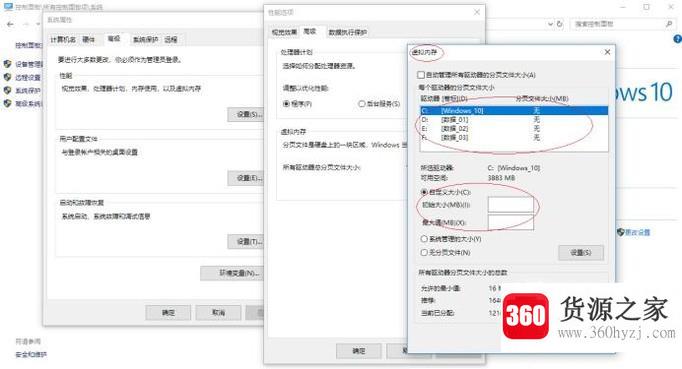The width and height of the screenshot is (682, 369).
Task: Choose the 无分页文件(N) radio button
Action: click(x=424, y=252)
